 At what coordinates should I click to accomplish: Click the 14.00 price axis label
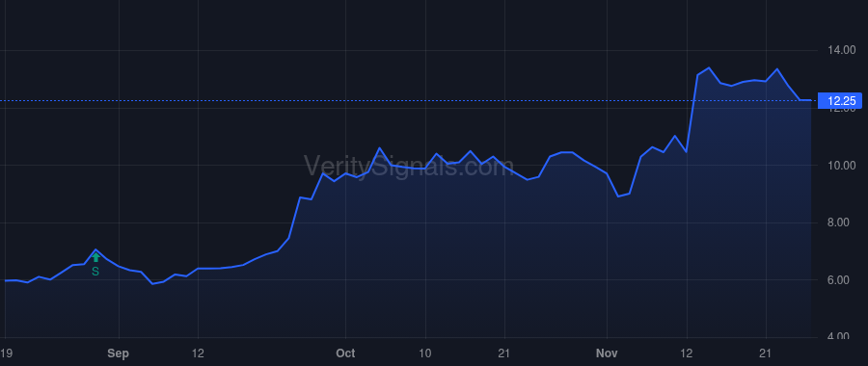pyautogui.click(x=841, y=50)
